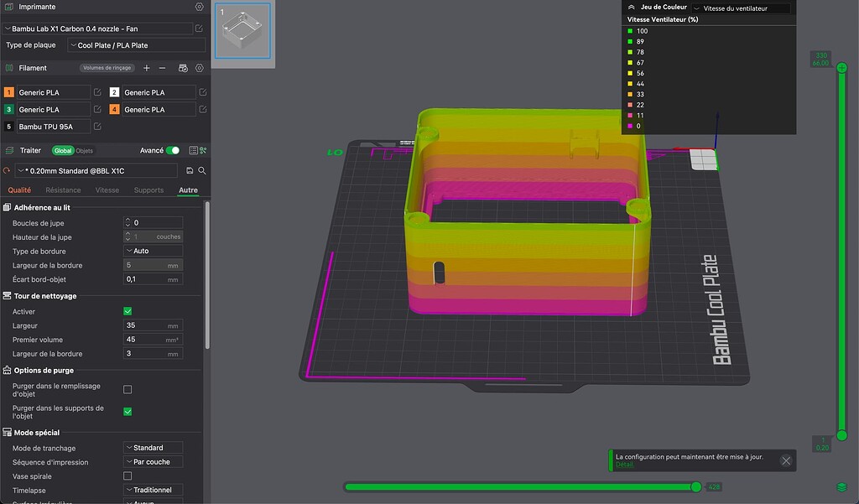The width and height of the screenshot is (859, 504).
Task: Save the 0.20mm Standard process preset
Action: coord(190,171)
